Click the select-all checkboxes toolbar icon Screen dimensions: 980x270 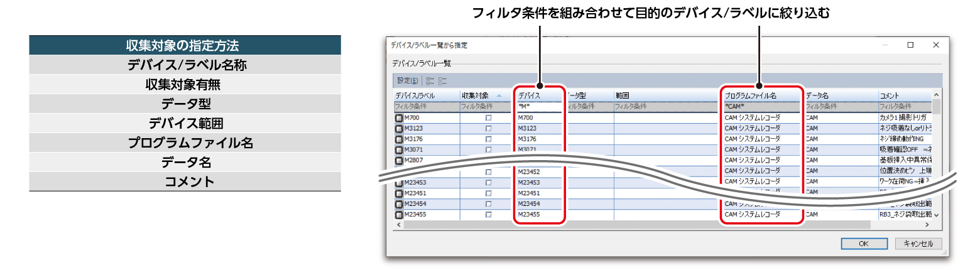430,80
